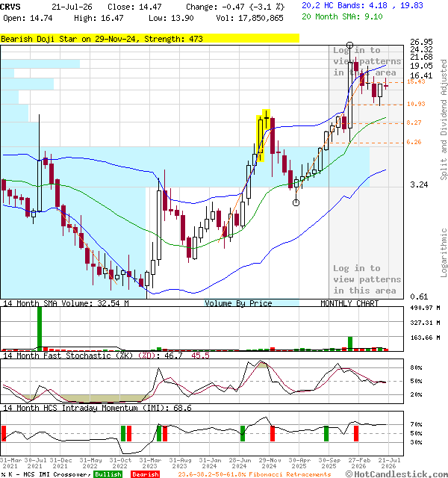Click the circle marker at April 2025 low

coord(296,202)
